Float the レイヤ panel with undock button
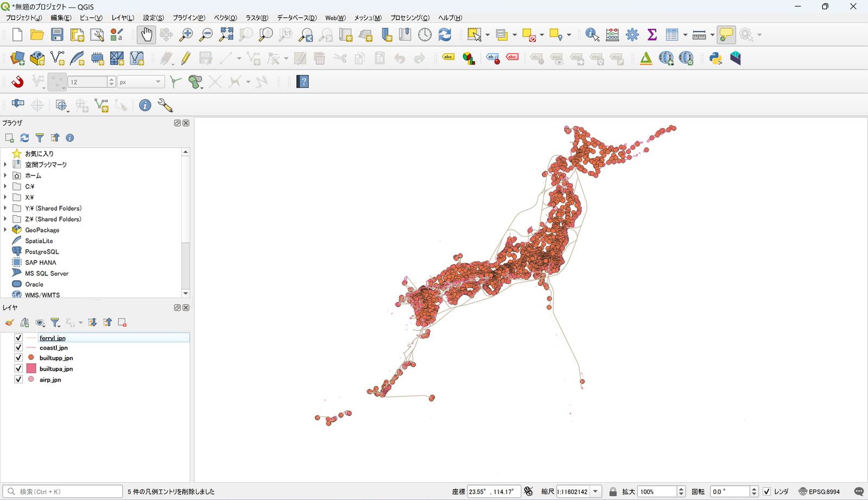Screen dimensions: 868x500 tap(177, 308)
